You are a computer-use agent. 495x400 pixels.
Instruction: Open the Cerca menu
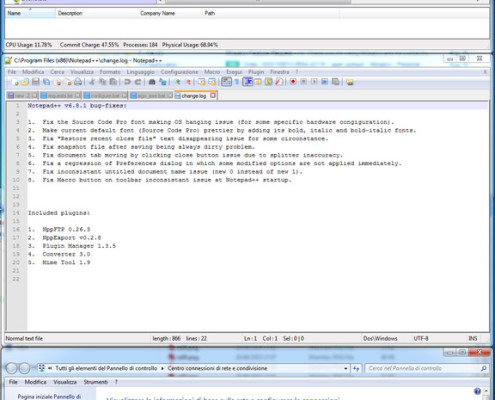pos(57,72)
